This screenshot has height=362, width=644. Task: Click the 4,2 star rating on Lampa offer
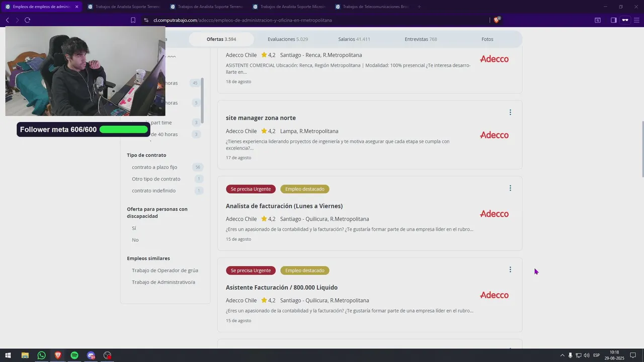point(268,131)
